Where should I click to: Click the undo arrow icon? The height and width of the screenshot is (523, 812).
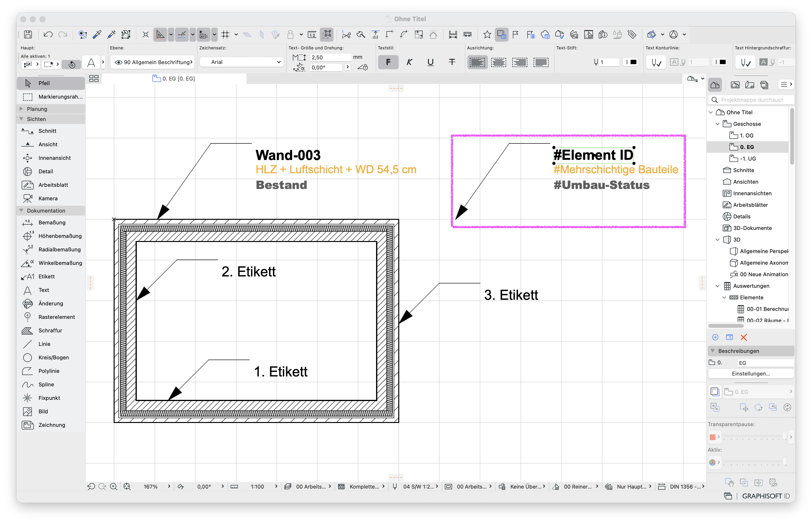pos(48,35)
